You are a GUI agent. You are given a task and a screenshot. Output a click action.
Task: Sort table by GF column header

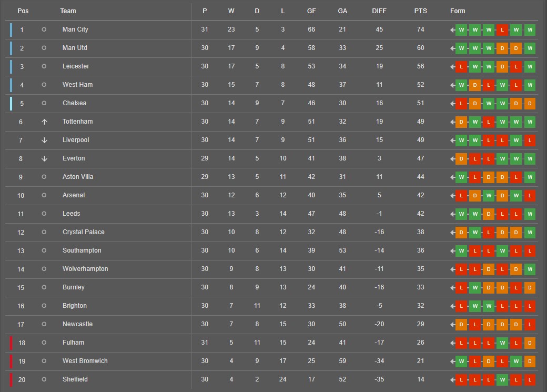(311, 11)
